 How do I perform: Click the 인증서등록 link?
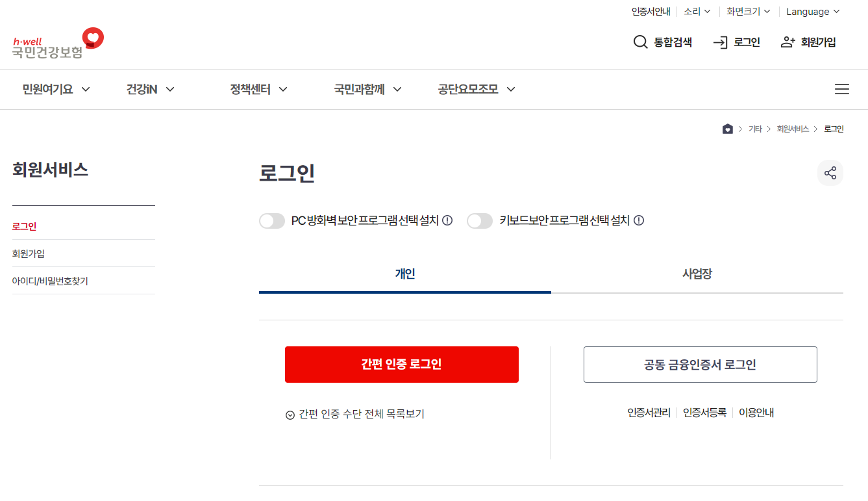coord(706,412)
